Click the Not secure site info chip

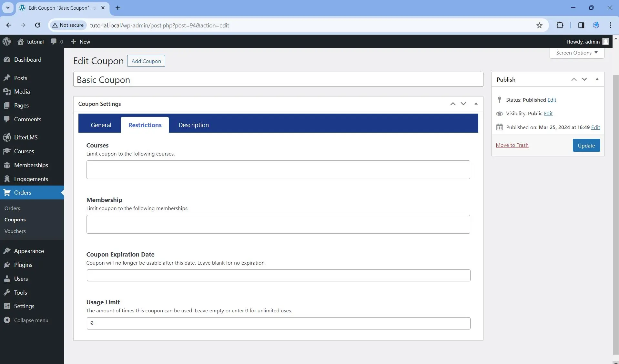[68, 25]
